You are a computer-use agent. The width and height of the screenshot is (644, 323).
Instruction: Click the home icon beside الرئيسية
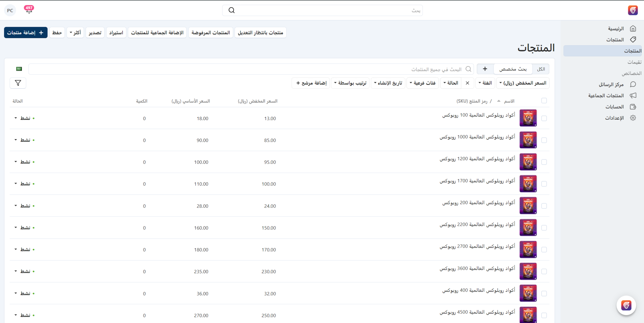[x=633, y=29]
